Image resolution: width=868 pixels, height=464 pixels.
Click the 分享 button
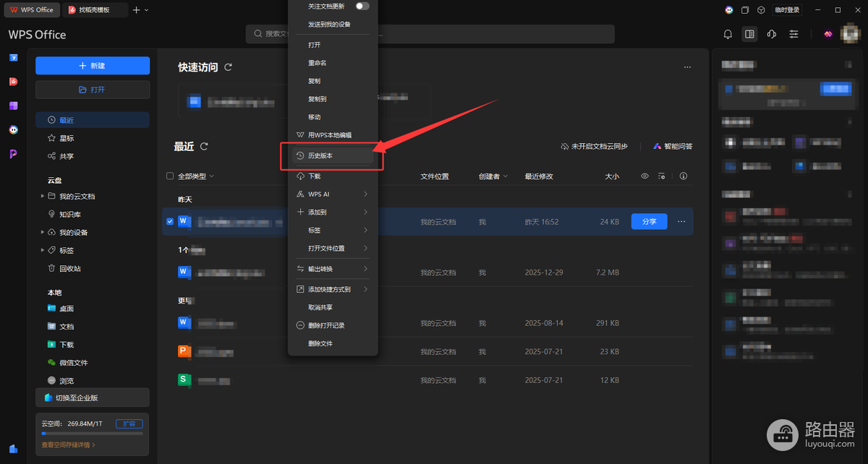[650, 222]
